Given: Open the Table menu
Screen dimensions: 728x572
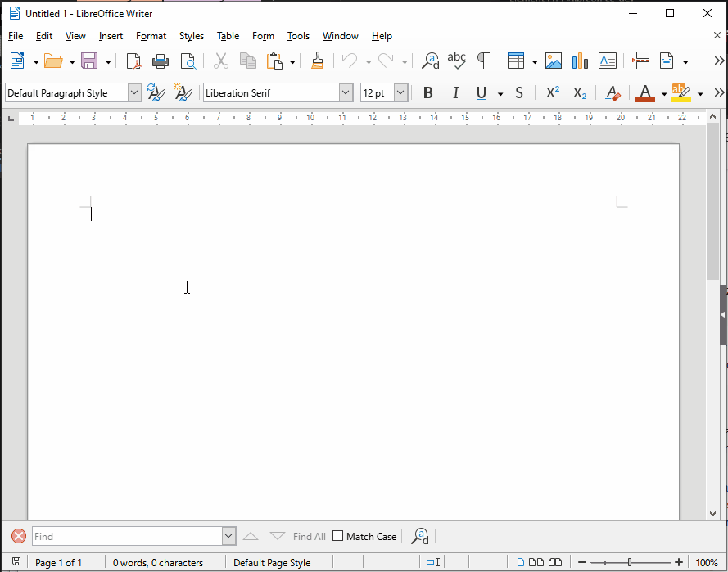Looking at the screenshot, I should [228, 35].
